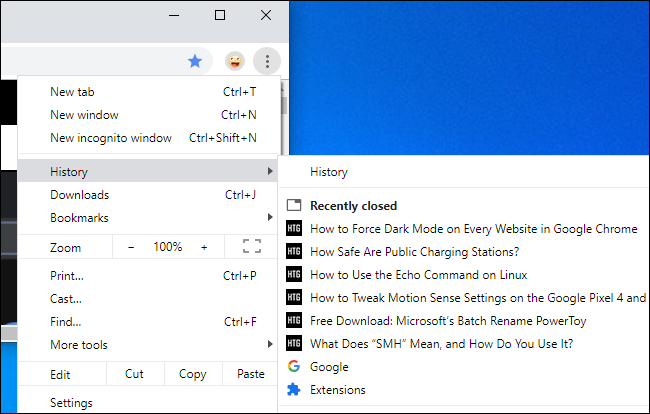
Task: Click the Google favicon in history list
Action: click(x=294, y=367)
